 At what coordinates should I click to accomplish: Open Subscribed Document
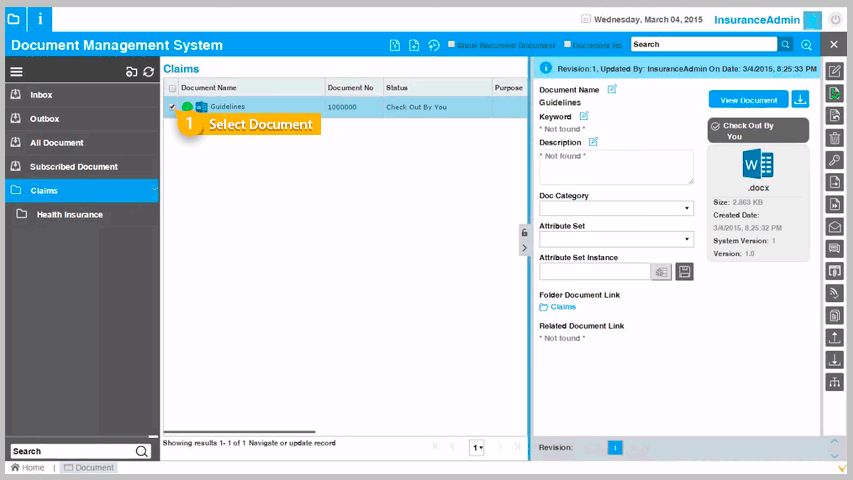[82, 167]
